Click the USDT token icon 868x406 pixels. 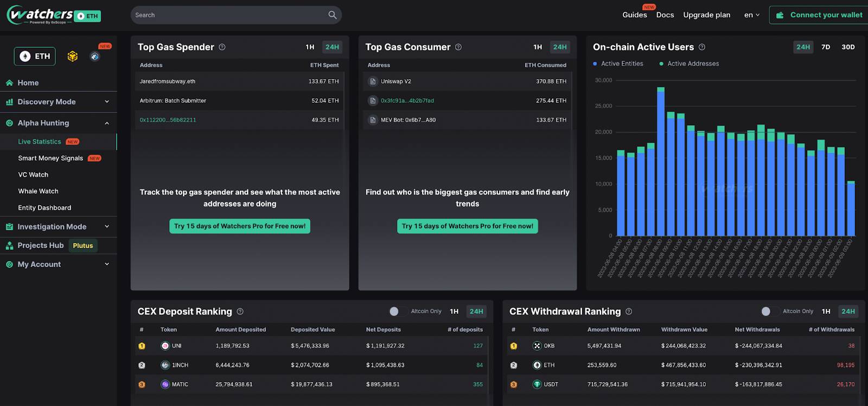tap(537, 384)
